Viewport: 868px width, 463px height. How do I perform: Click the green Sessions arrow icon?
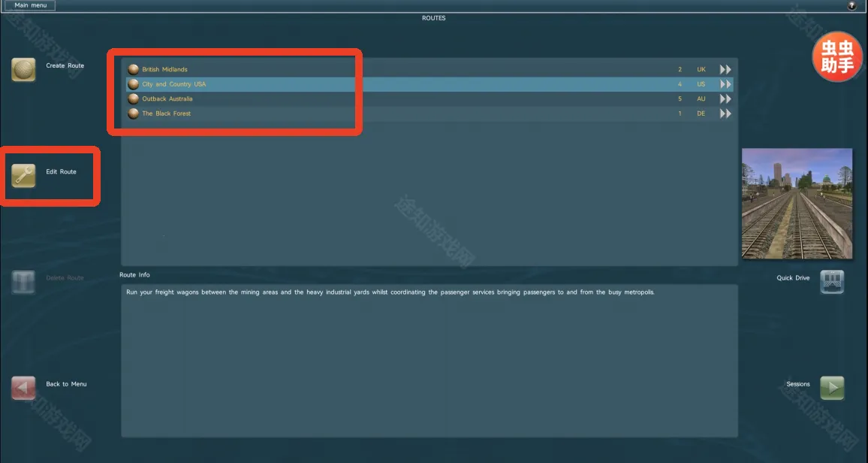click(x=832, y=388)
